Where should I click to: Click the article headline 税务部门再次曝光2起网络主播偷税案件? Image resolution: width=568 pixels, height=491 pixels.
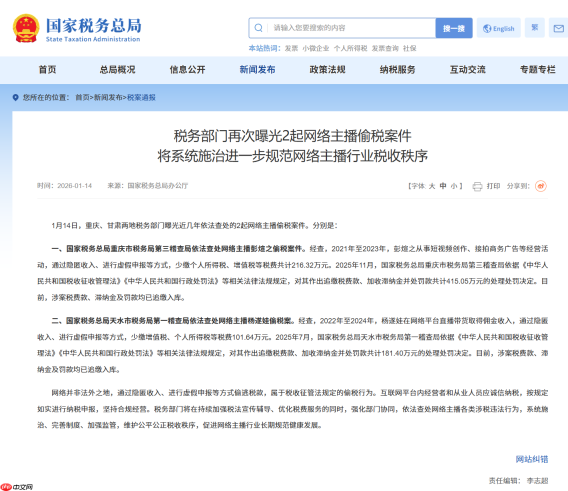[x=292, y=136]
